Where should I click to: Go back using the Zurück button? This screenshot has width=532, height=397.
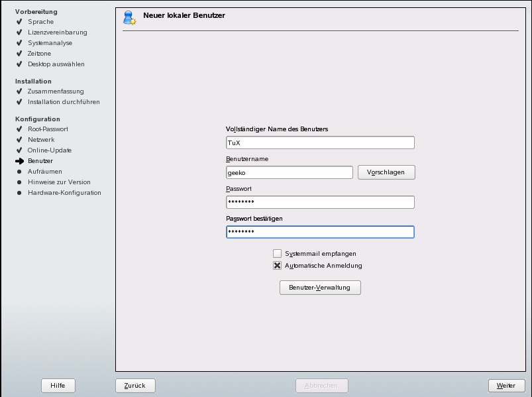[135, 386]
